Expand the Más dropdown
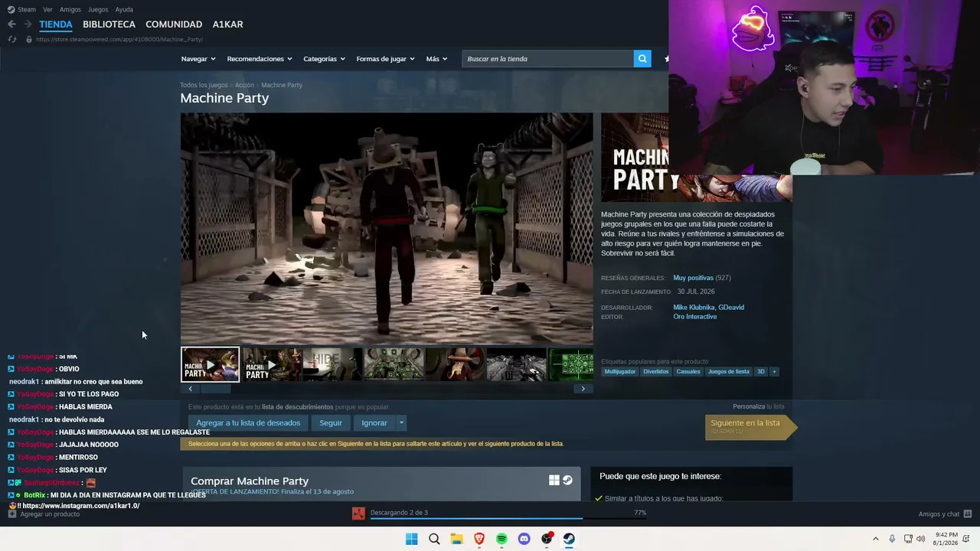 436,59
